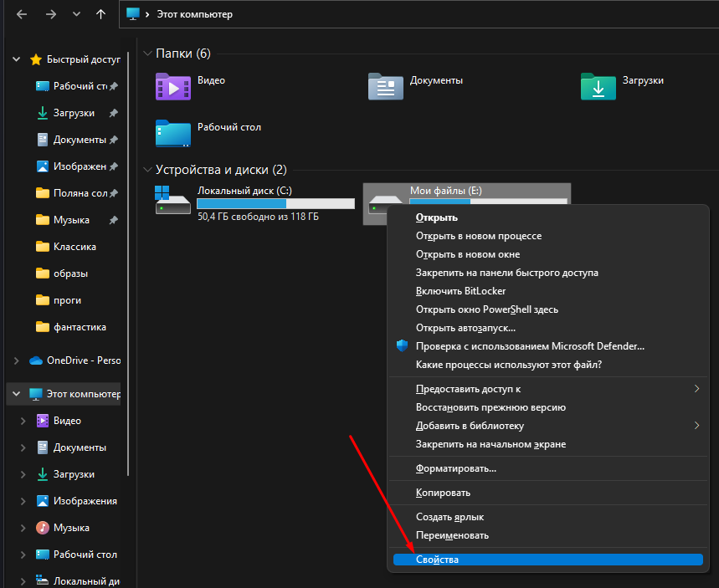Navigate to parent folder with up arrow

[x=102, y=13]
